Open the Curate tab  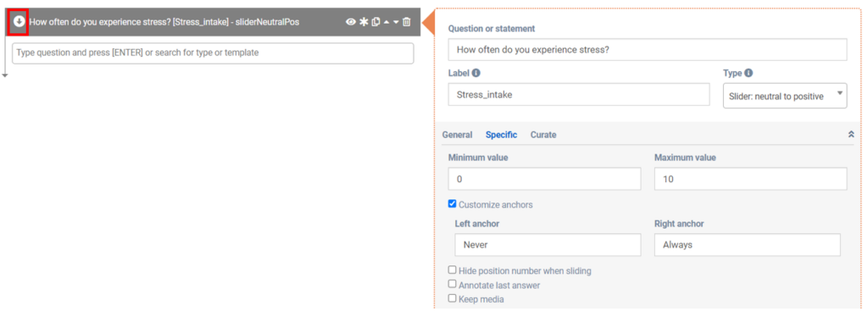coord(543,135)
